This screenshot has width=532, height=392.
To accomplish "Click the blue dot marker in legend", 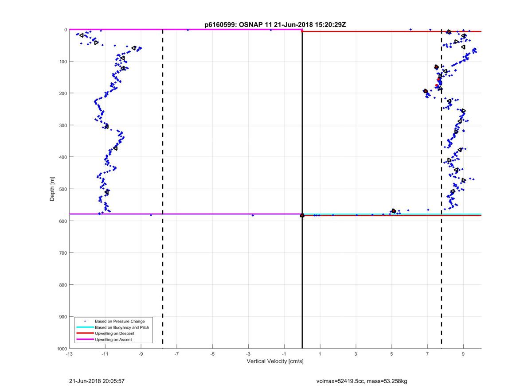I will 85,321.
